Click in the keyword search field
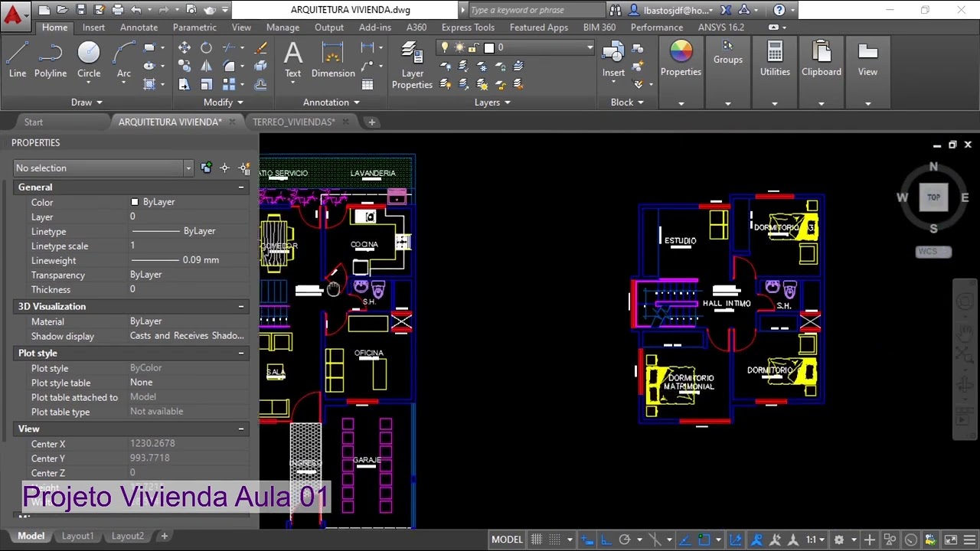The image size is (980, 551). [x=537, y=10]
